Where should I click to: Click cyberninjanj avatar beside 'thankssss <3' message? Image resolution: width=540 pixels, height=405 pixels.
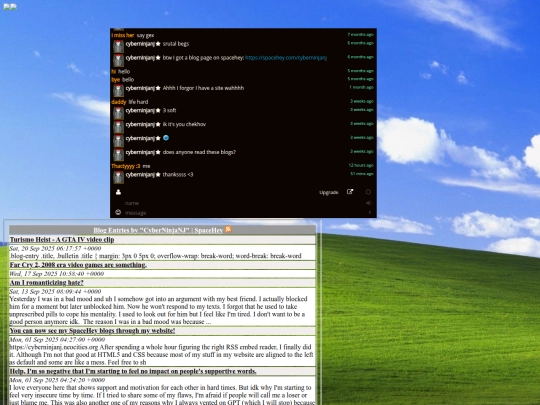coord(118,177)
